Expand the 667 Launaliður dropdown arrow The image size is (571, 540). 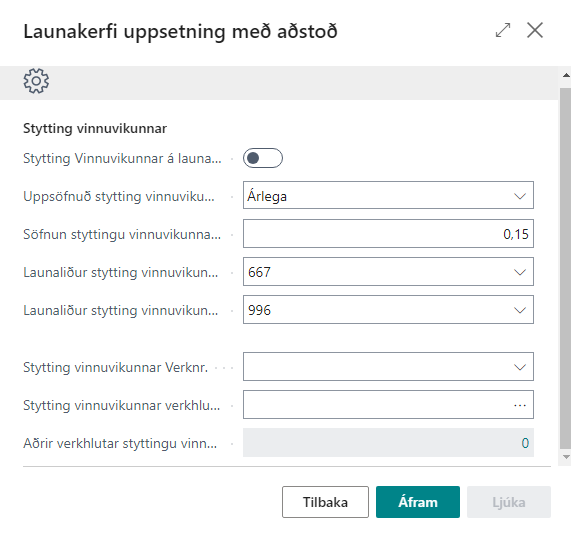[520, 272]
